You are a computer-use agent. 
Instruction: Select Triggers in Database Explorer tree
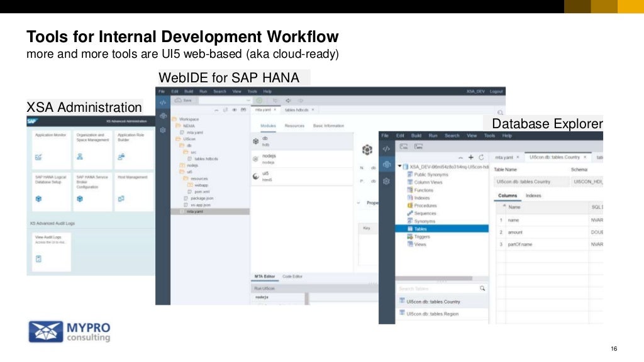point(422,237)
